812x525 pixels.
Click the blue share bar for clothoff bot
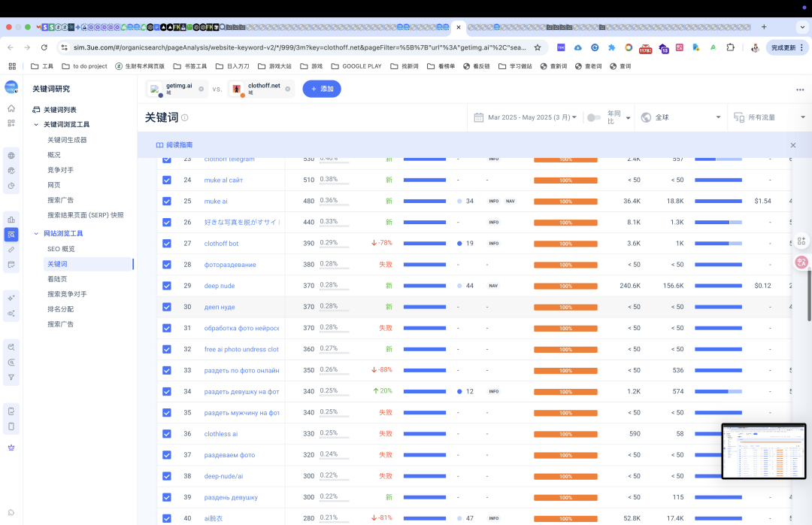tap(425, 244)
